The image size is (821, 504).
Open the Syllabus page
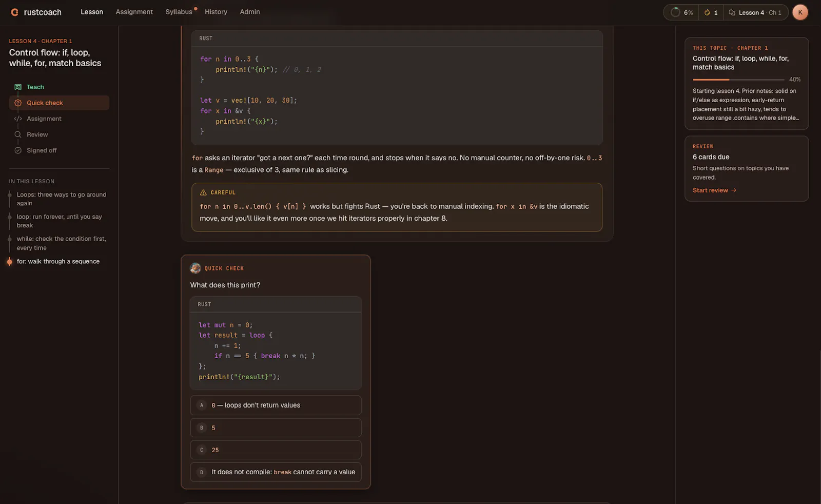coord(179,12)
